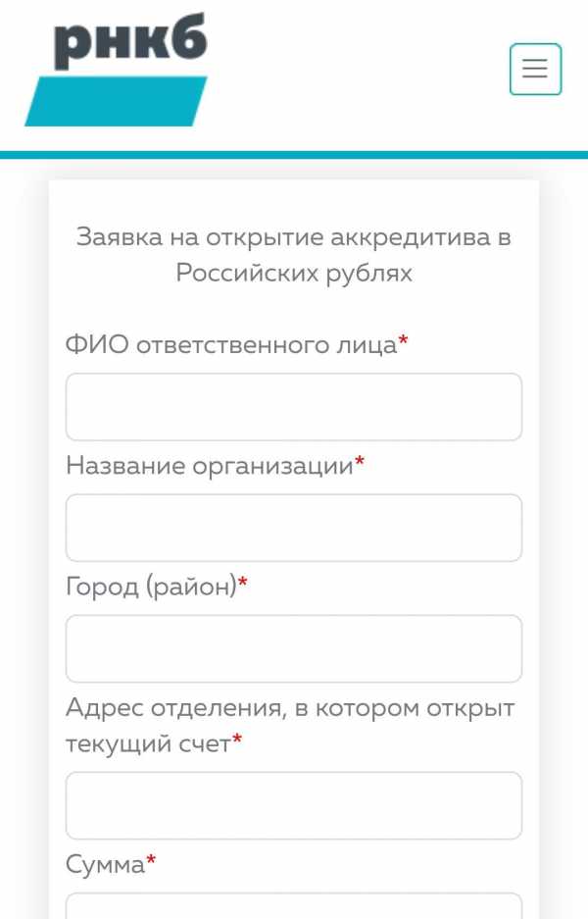
Task: Click the РНКБ logo lettering
Action: (x=129, y=45)
